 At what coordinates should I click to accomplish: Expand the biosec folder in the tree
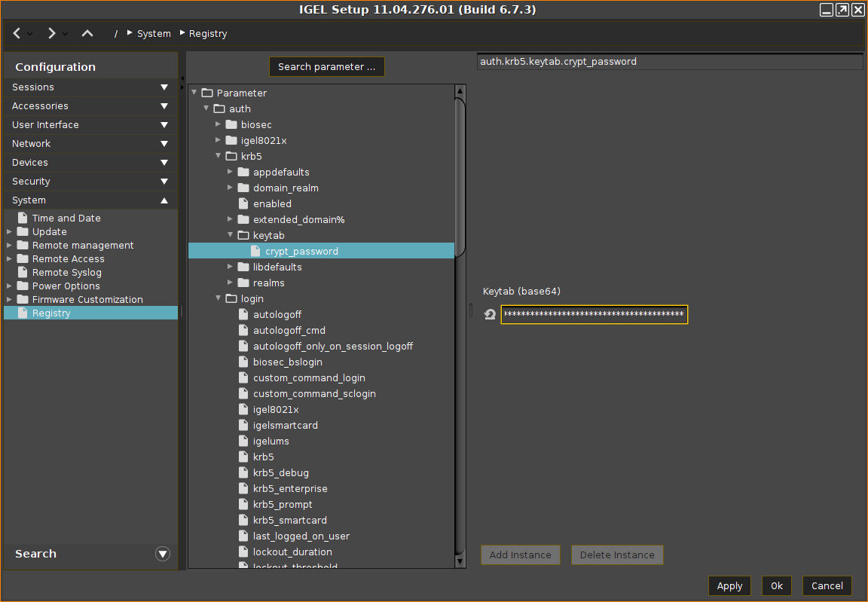(x=219, y=124)
